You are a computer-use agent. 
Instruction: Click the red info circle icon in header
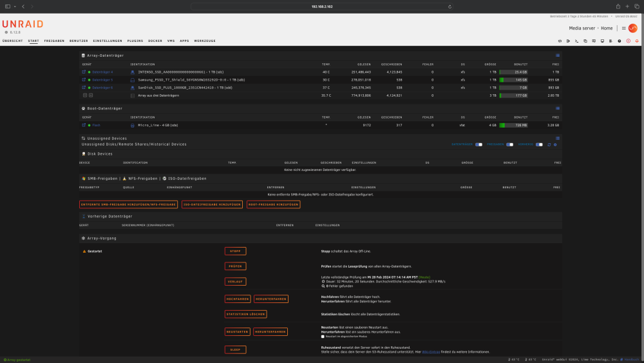[x=629, y=41]
